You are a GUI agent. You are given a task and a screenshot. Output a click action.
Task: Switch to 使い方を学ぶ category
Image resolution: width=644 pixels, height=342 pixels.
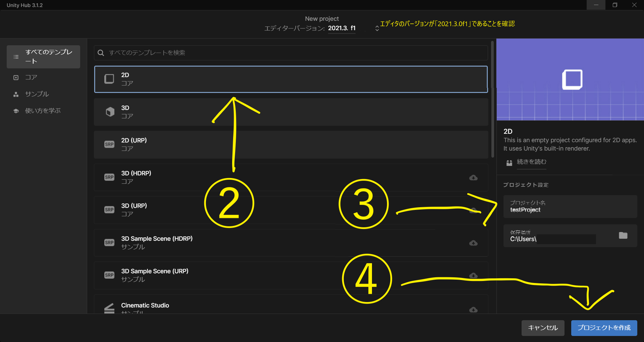coord(43,111)
